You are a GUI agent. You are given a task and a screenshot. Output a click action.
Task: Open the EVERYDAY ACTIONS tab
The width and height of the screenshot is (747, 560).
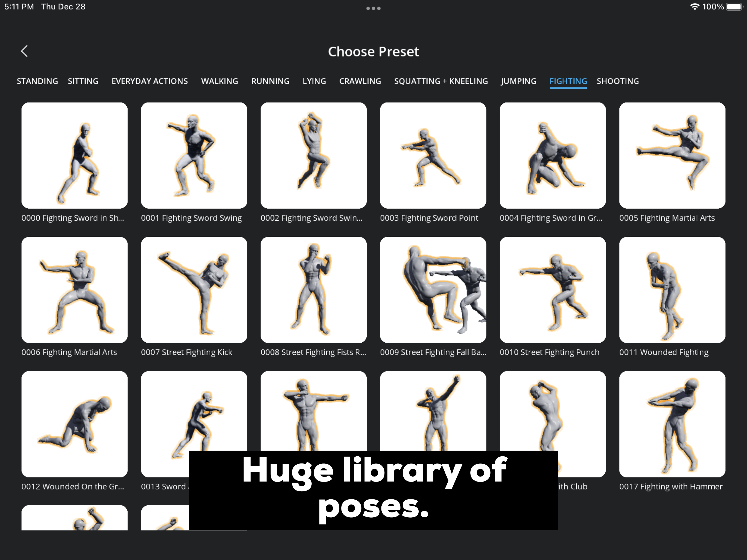coord(150,81)
